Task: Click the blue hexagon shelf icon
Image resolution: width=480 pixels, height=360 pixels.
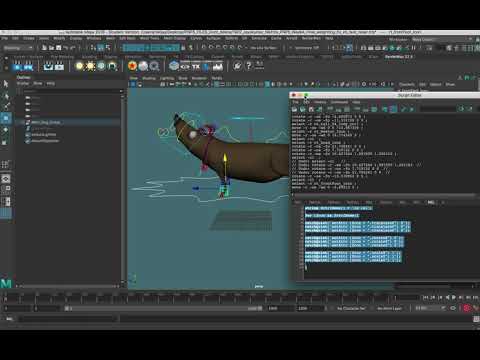Action: 174,66
